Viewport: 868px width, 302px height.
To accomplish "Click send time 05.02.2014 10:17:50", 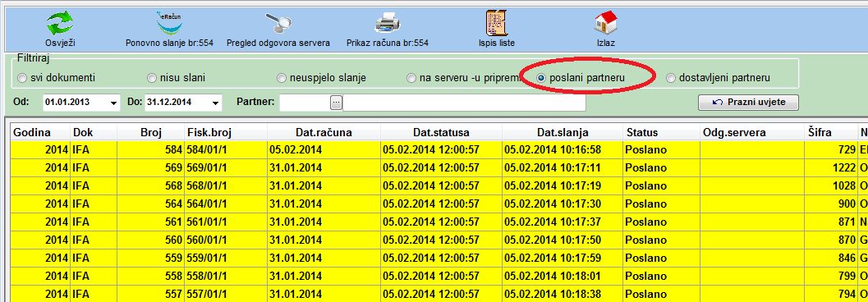I will tap(563, 240).
